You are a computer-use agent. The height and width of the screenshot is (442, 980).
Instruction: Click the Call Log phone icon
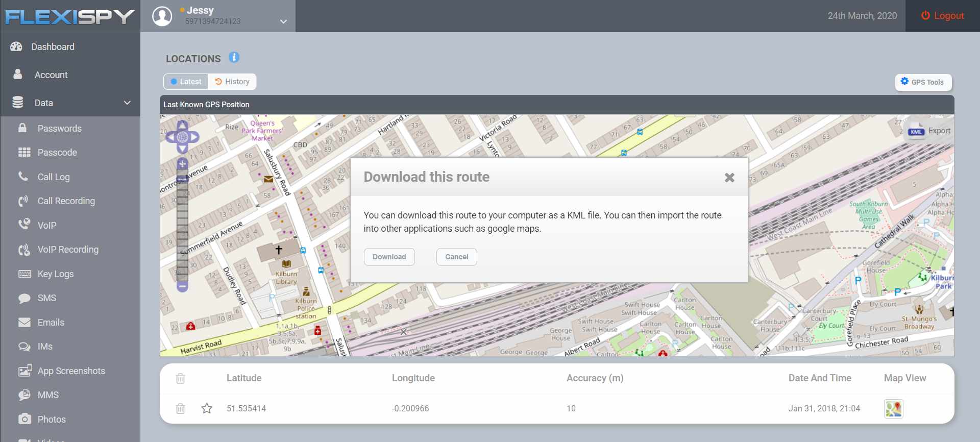[23, 177]
